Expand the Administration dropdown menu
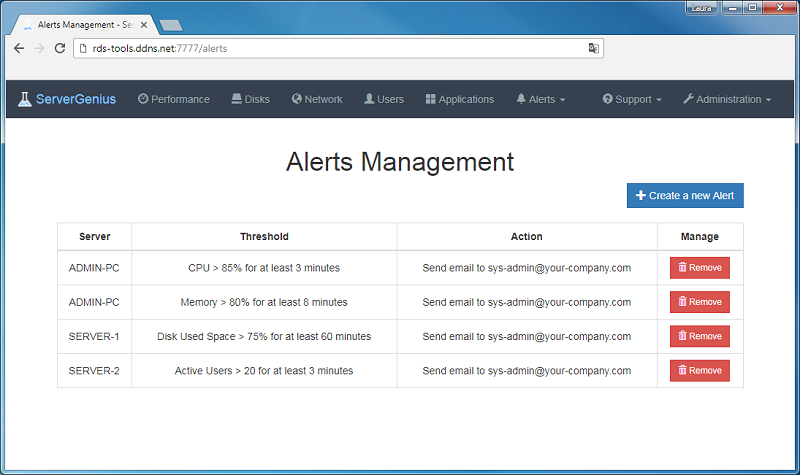Image resolution: width=800 pixels, height=475 pixels. click(727, 99)
